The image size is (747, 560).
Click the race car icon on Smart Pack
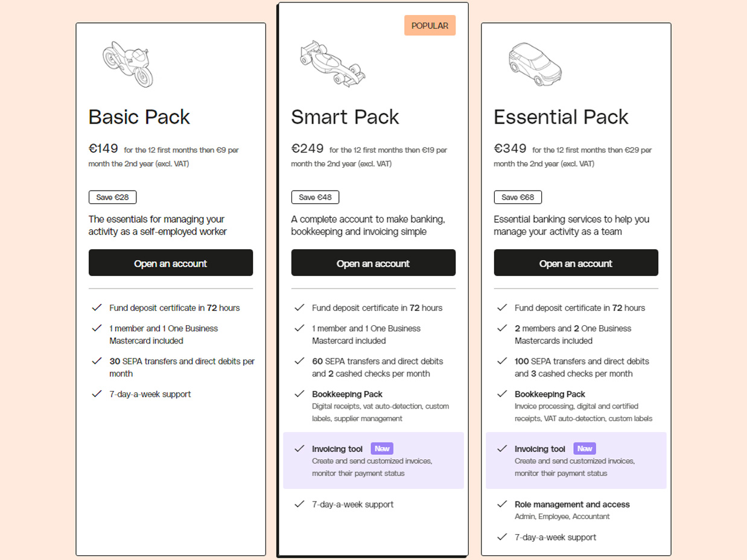point(332,62)
